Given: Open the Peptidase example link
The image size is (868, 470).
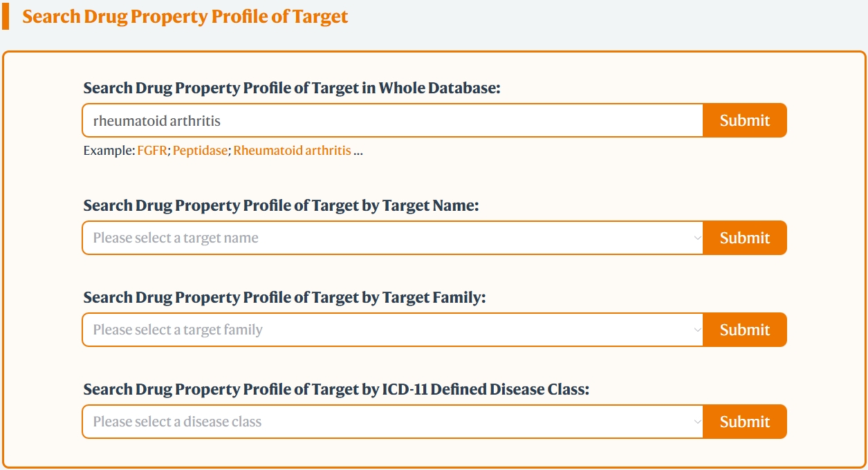Looking at the screenshot, I should tap(200, 151).
